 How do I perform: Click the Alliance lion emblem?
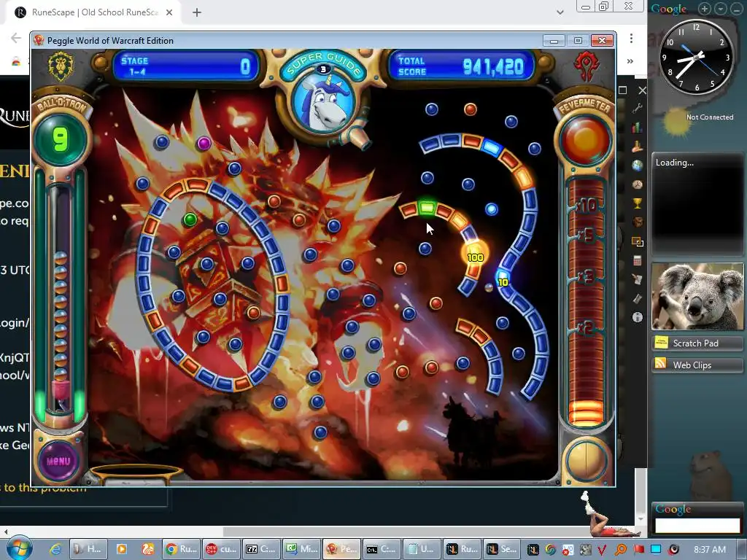(61, 66)
